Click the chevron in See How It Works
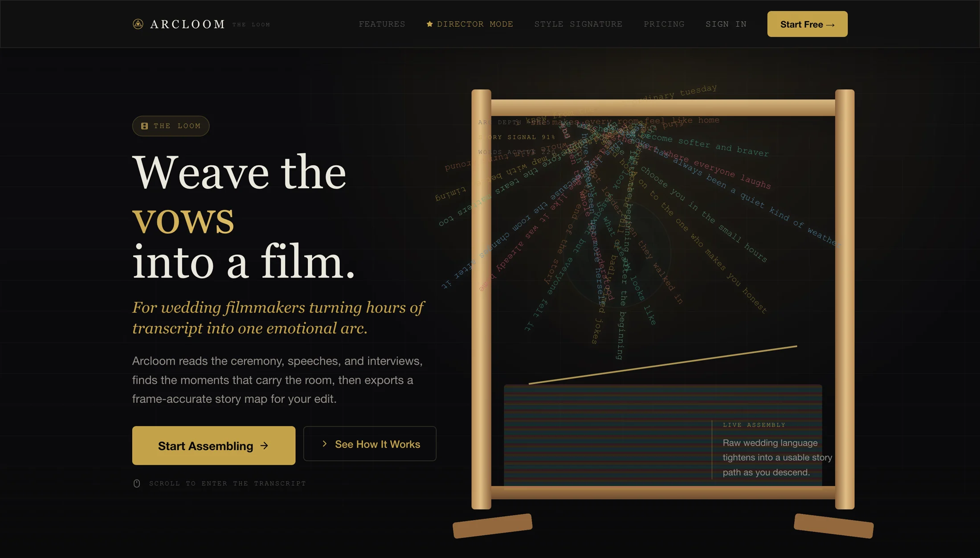The image size is (980, 558). click(x=324, y=444)
